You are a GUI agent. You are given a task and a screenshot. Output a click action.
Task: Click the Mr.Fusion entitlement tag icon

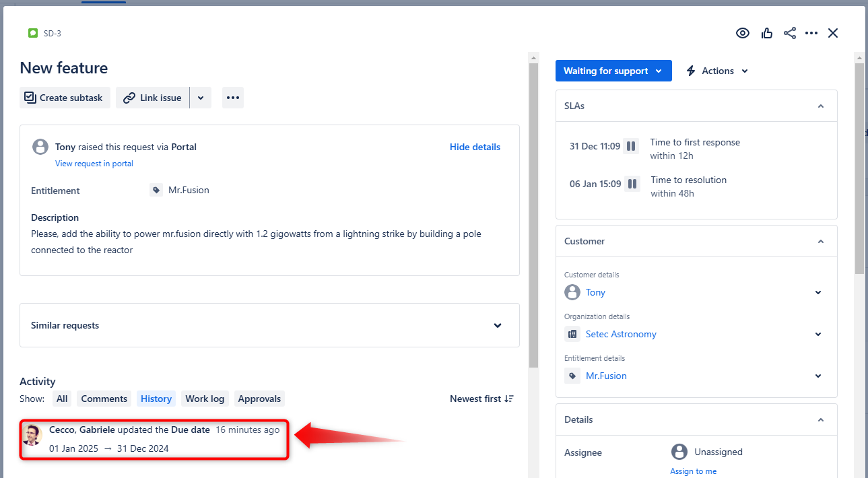coord(156,191)
